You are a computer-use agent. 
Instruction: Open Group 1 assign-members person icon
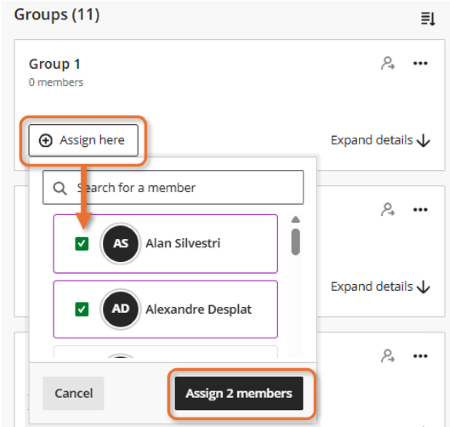point(388,63)
